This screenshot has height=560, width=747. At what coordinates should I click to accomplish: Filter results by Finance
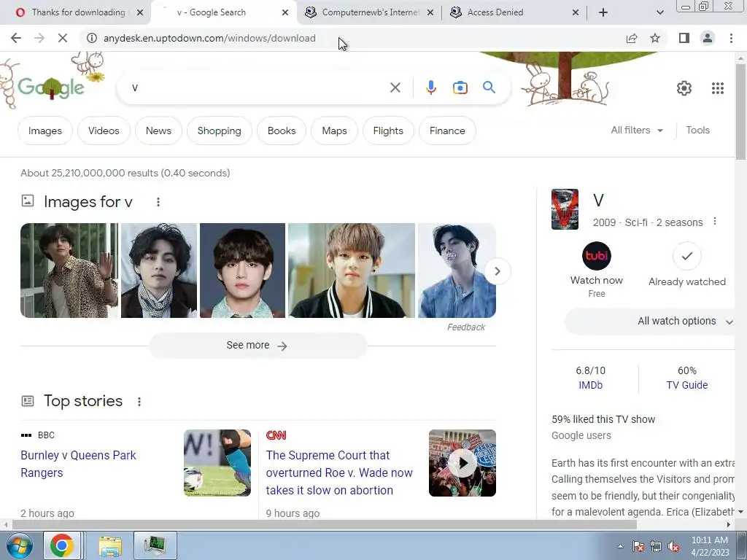pyautogui.click(x=447, y=131)
